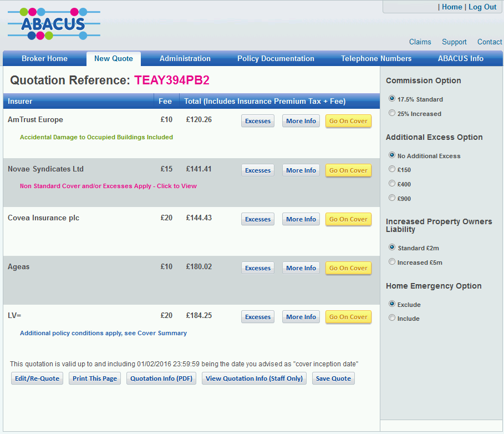The image size is (504, 434).
Task: View Excesses for Covea Insurance plc
Action: (x=258, y=219)
